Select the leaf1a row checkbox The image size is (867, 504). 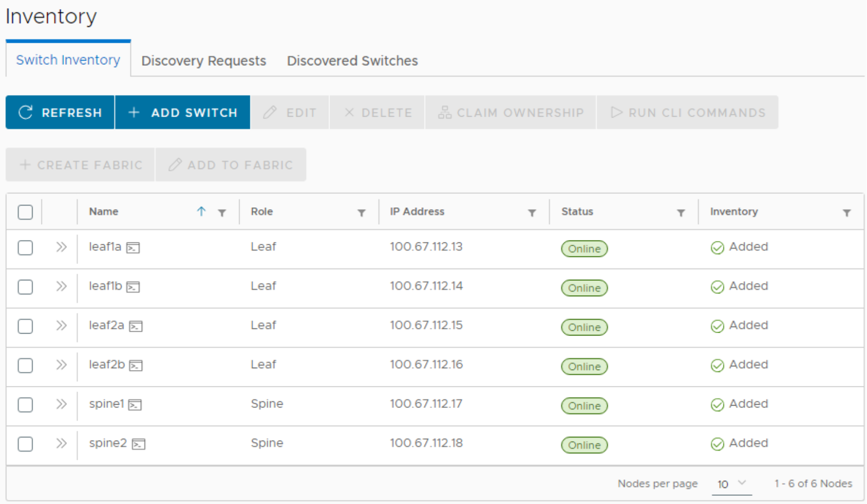click(25, 248)
